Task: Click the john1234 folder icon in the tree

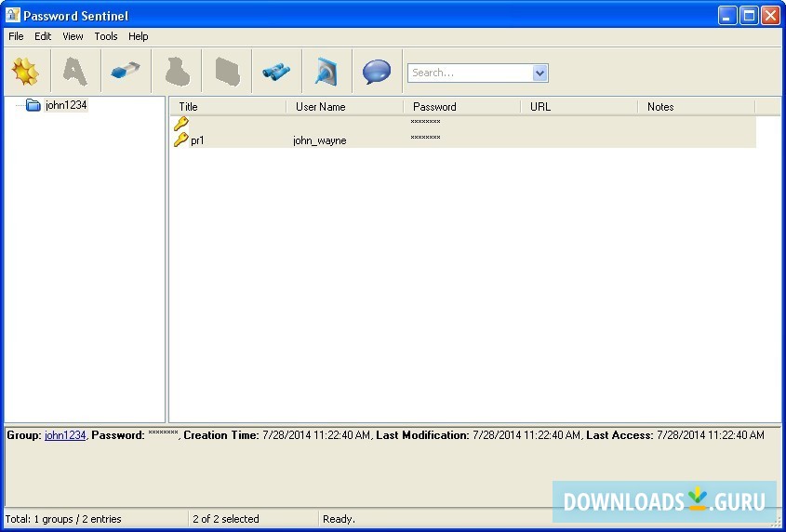Action: pyautogui.click(x=33, y=105)
